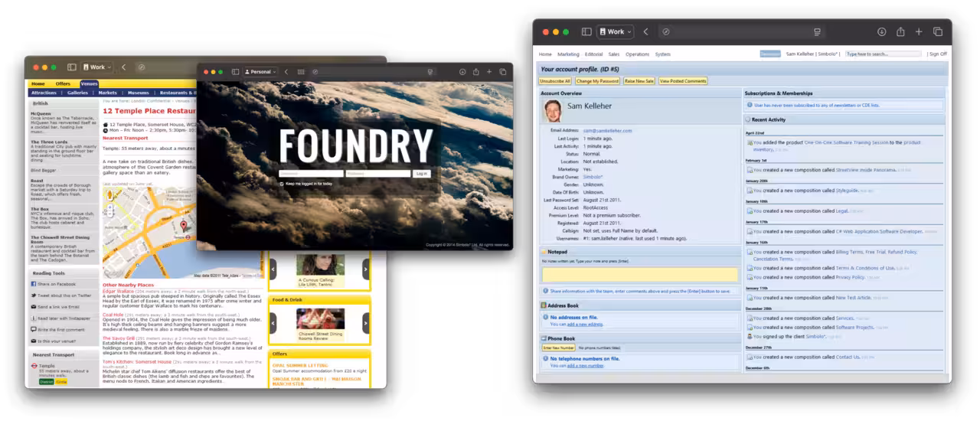
Task: Go back in the Foundry window
Action: tap(286, 72)
